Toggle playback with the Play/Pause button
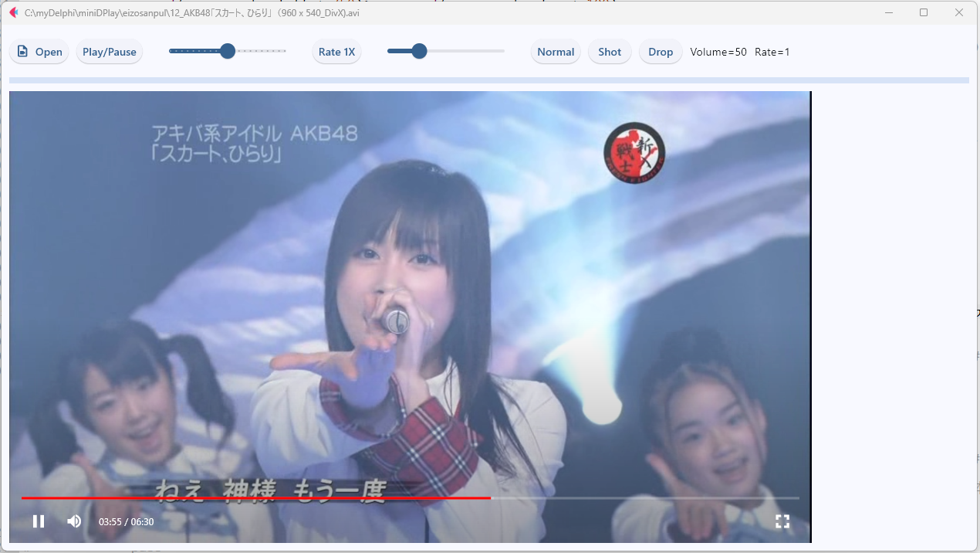This screenshot has height=553, width=980. coord(109,51)
